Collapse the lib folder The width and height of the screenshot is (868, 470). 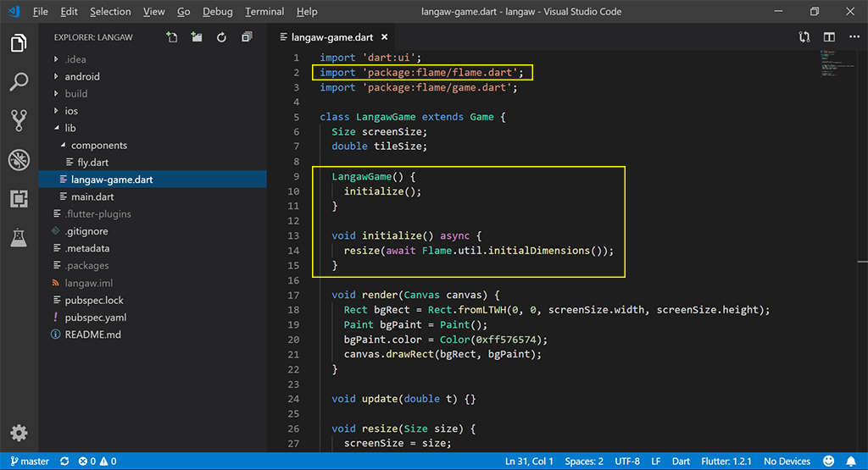pyautogui.click(x=70, y=128)
